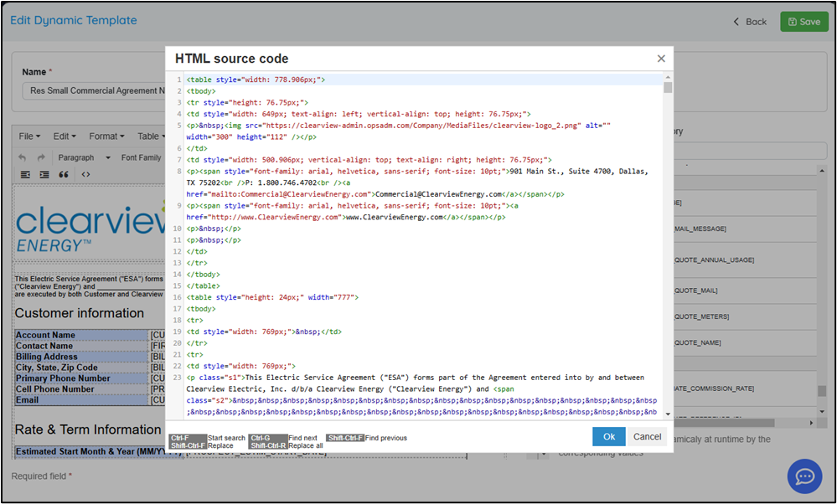Open the Format menu
The height and width of the screenshot is (504, 837).
tap(106, 136)
